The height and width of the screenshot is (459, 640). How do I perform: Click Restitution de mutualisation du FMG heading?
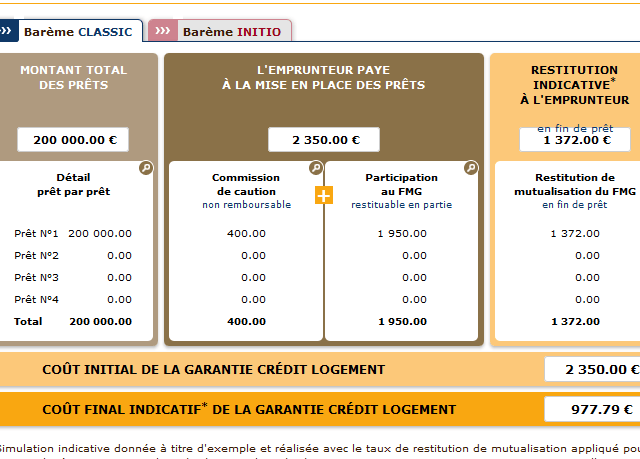(574, 184)
